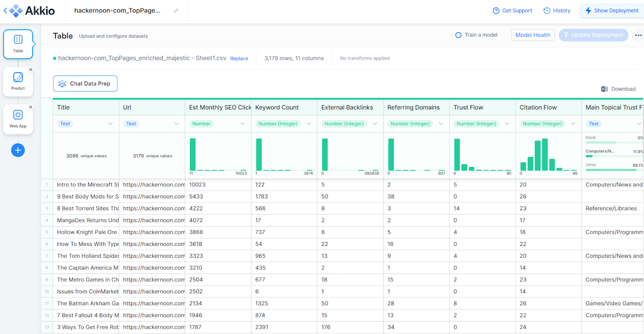
Task: Change the Trust Flow column type dropdown
Action: (507, 124)
